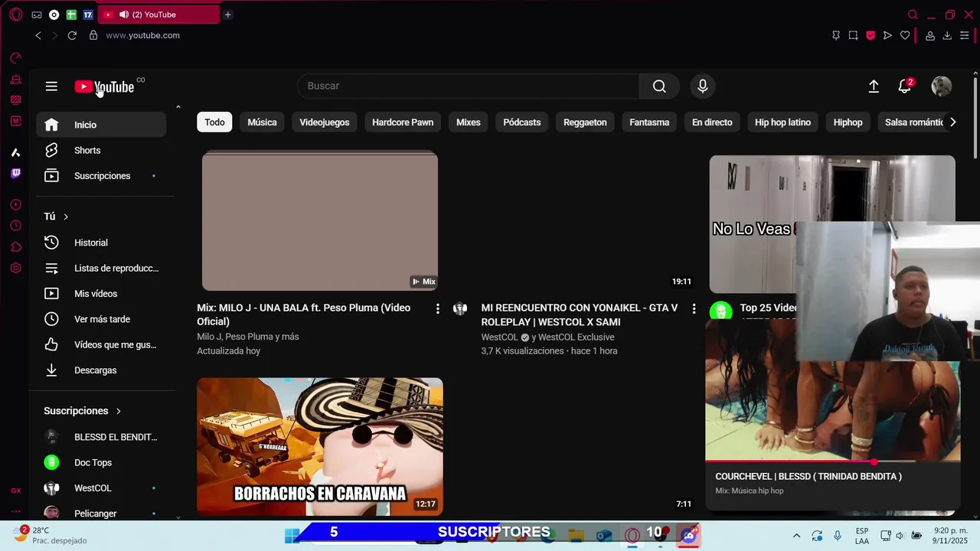Open the MILO J UNA BALA mix thumbnail
The height and width of the screenshot is (551, 980).
click(x=320, y=221)
